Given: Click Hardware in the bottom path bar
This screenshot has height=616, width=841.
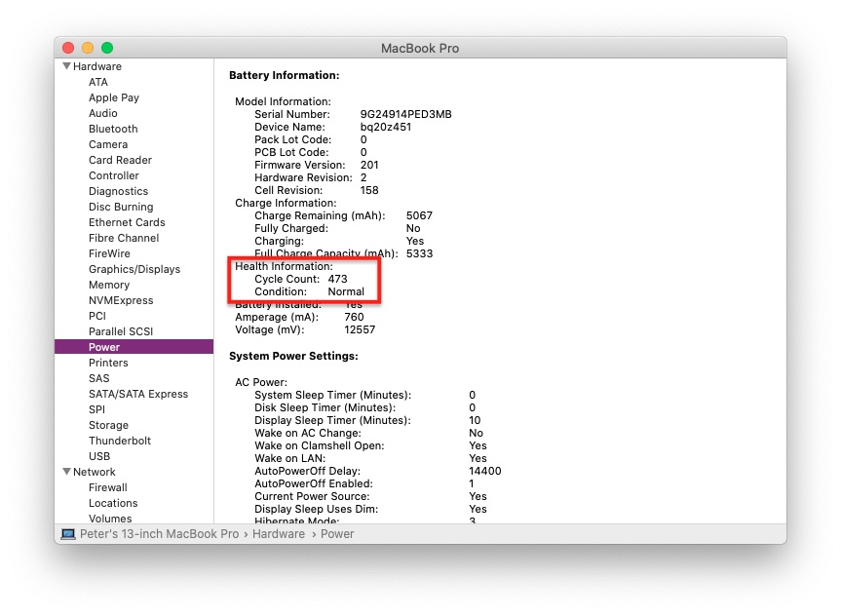Looking at the screenshot, I should tap(279, 534).
